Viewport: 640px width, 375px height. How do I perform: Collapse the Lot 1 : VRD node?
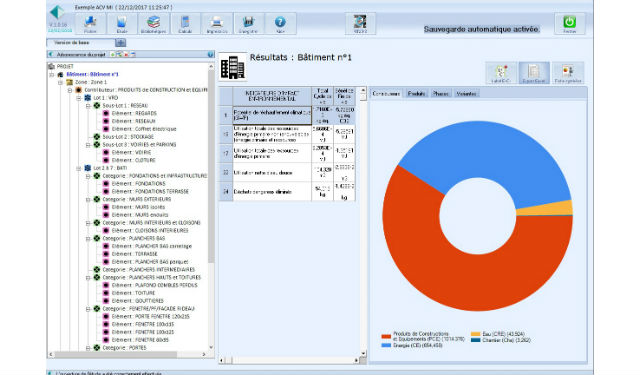tap(79, 98)
